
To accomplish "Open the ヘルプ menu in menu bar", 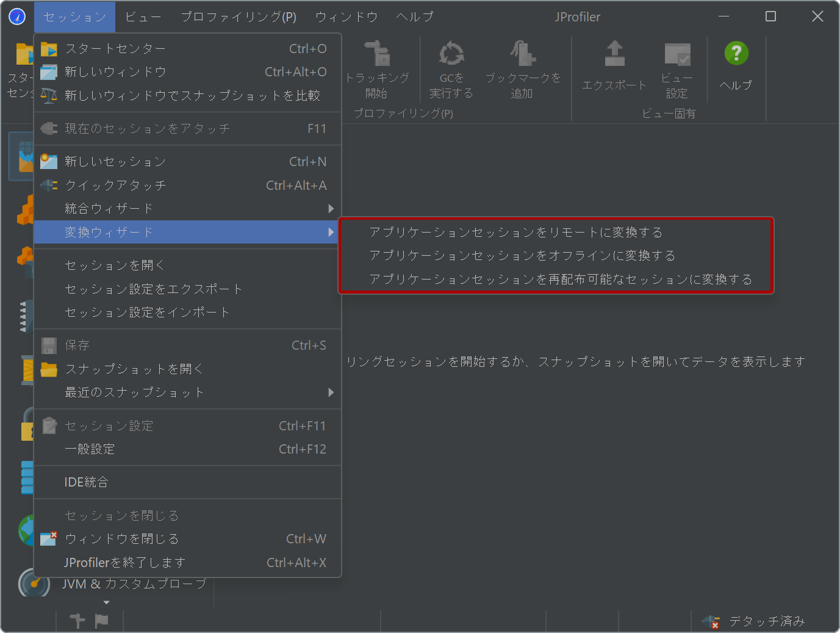I will tap(415, 17).
